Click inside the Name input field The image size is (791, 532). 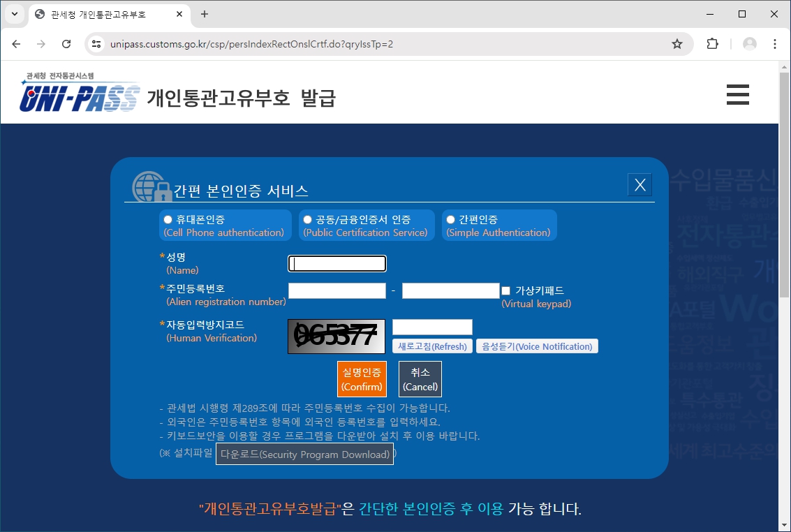point(337,263)
